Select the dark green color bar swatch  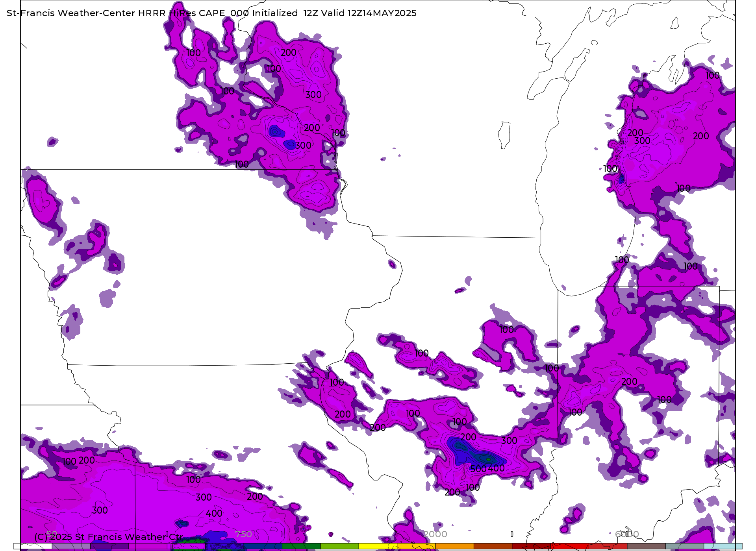(301, 546)
